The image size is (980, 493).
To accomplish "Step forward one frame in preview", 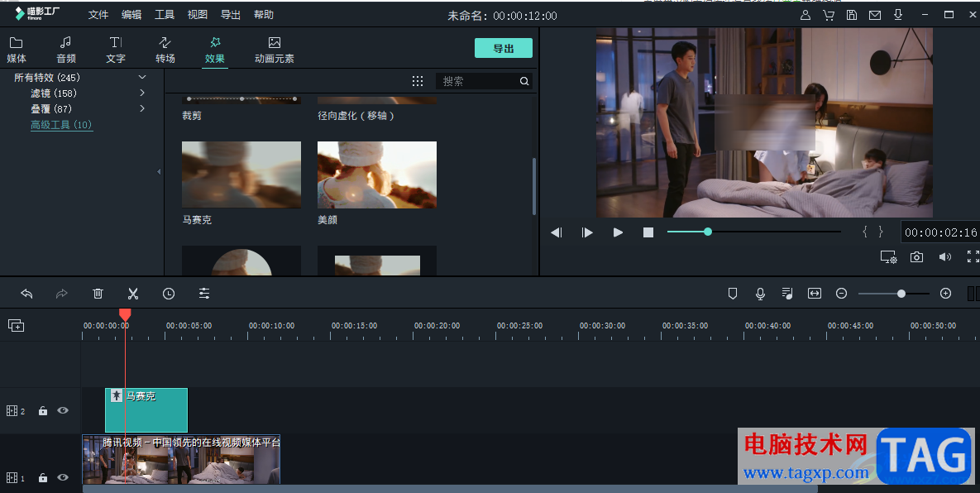I will coord(587,232).
